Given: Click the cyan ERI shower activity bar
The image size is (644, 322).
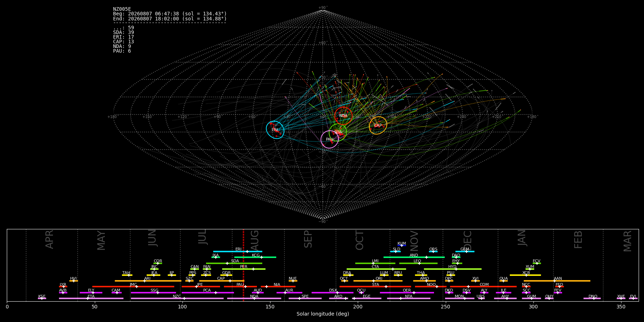Looking at the screenshot, I should click(238, 252).
